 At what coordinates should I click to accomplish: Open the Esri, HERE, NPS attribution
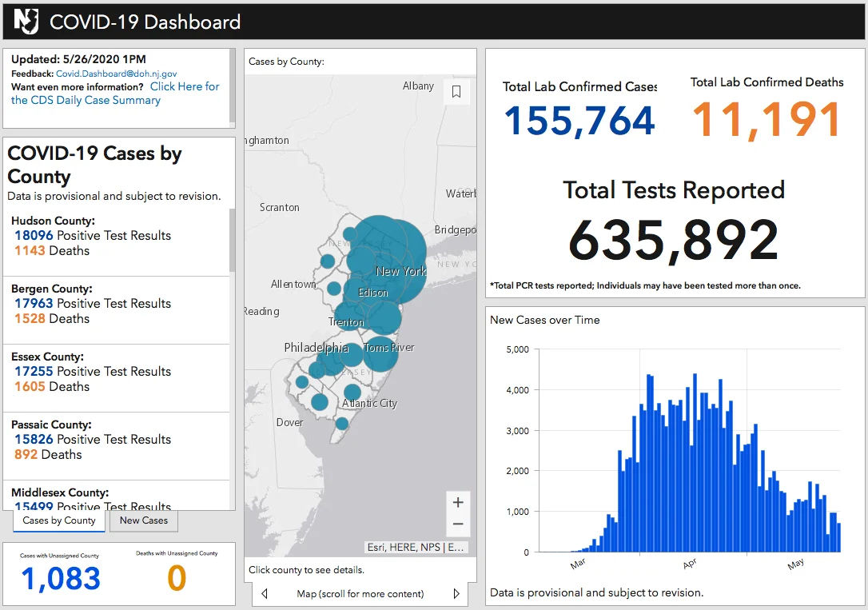tap(416, 547)
